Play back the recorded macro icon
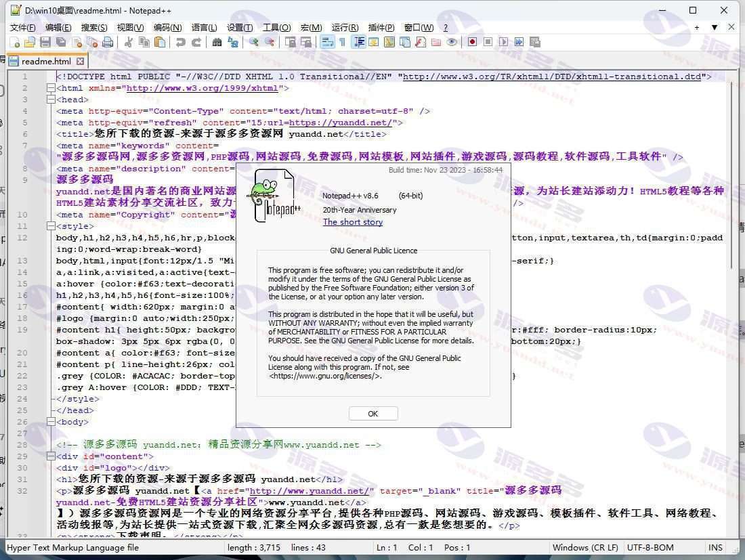The height and width of the screenshot is (560, 745). tap(503, 42)
